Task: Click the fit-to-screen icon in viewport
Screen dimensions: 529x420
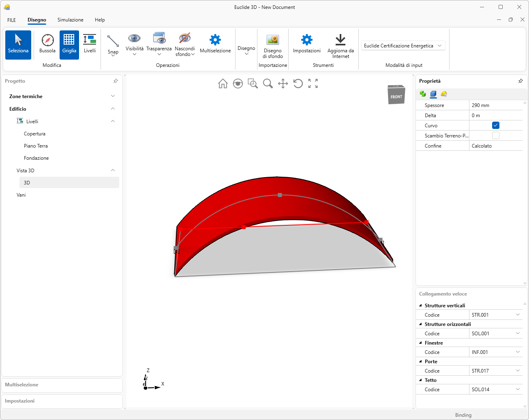Action: click(313, 84)
